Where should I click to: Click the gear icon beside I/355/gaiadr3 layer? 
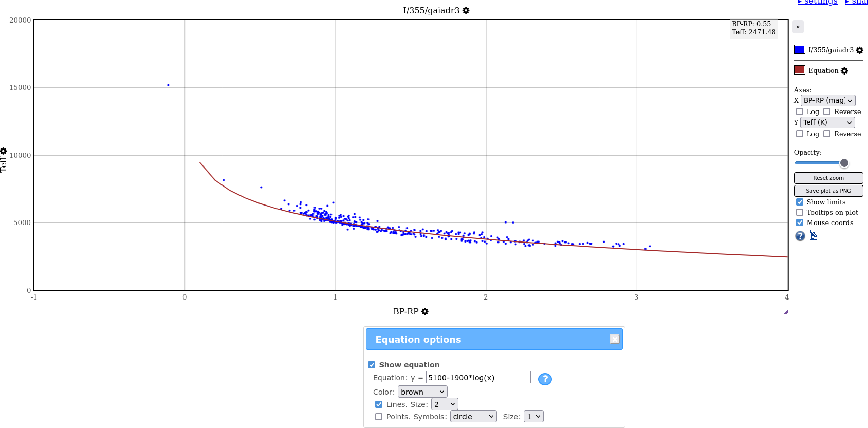pos(859,50)
